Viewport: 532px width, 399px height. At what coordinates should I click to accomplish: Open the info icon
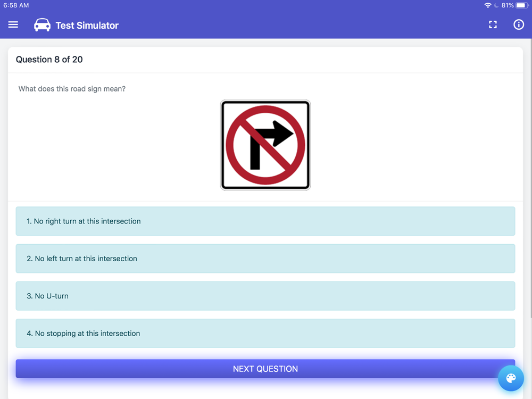click(x=518, y=24)
